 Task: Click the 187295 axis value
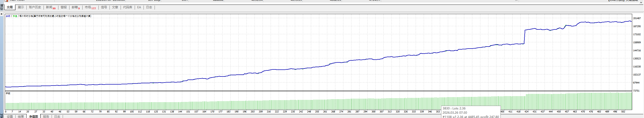(637, 26)
